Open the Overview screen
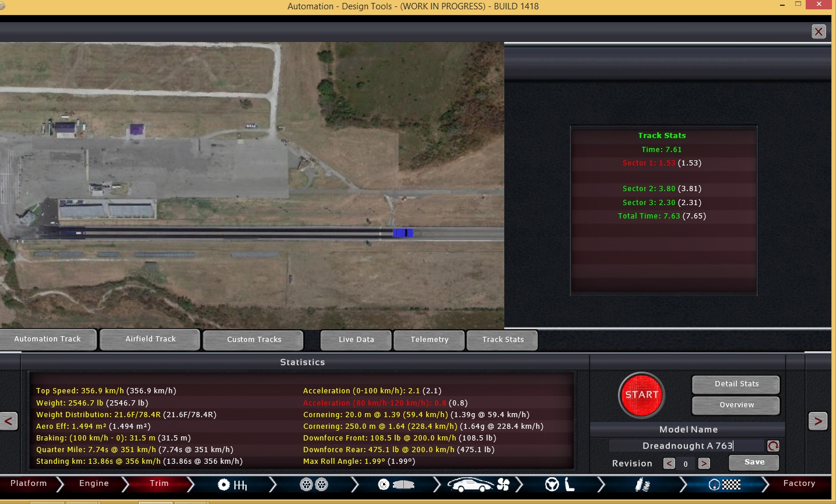The image size is (836, 504). click(x=736, y=405)
